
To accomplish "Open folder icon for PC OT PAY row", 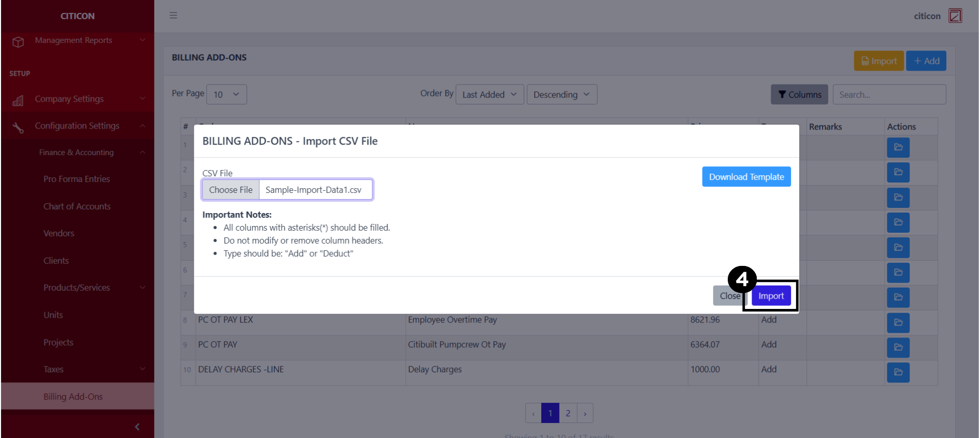I will 898,347.
